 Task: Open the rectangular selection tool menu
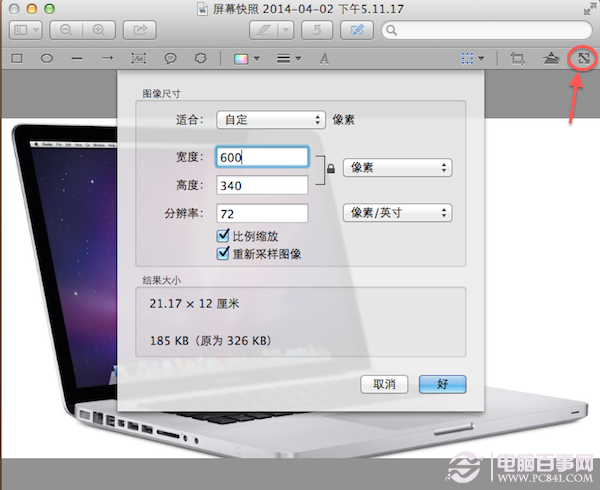pyautogui.click(x=474, y=59)
